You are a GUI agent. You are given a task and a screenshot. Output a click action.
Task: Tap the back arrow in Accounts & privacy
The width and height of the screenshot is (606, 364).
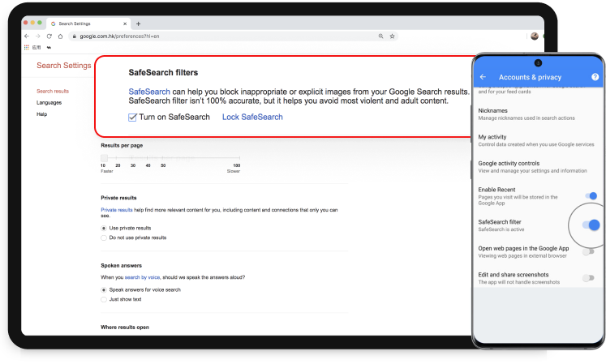click(484, 77)
